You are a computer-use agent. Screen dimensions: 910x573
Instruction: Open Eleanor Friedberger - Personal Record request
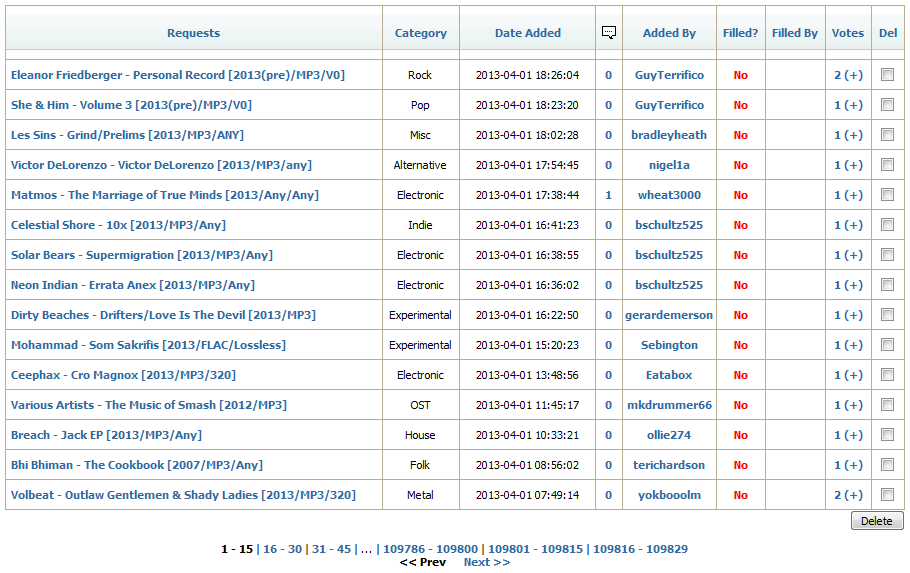coord(178,75)
